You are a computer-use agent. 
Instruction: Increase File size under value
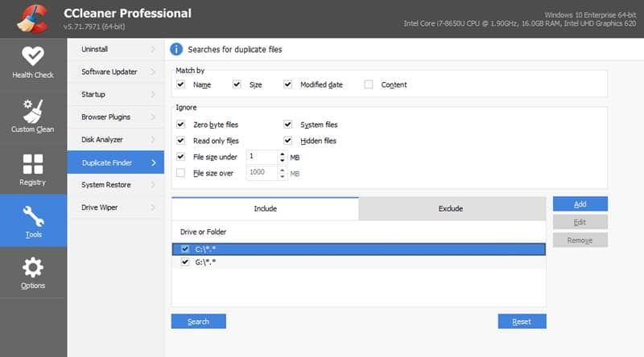[x=282, y=153]
